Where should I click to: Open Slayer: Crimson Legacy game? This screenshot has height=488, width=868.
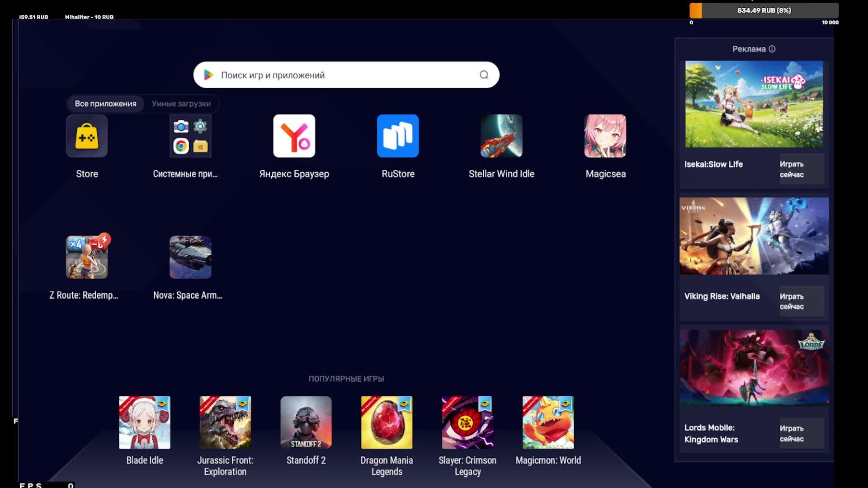tap(467, 422)
